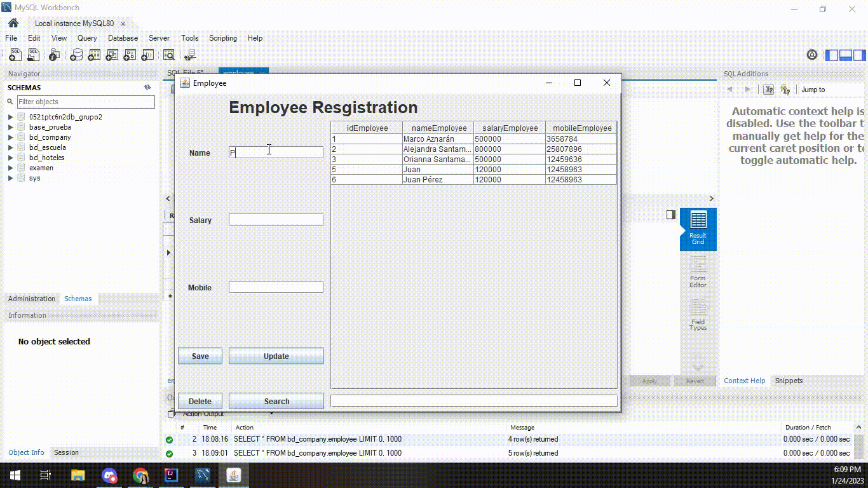
Task: Expand the bd_company schema node
Action: click(11, 137)
